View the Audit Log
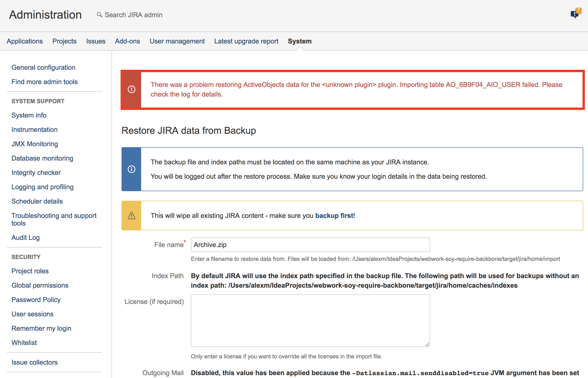 pos(26,237)
